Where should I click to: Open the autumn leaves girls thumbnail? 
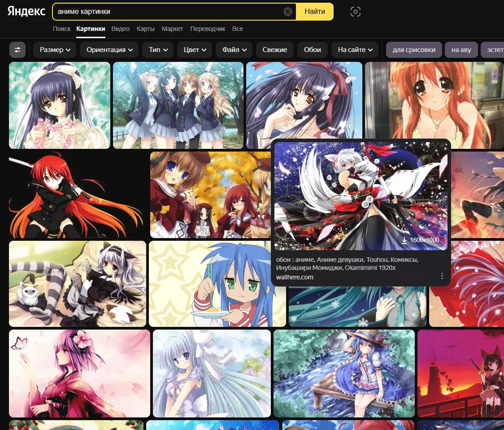click(211, 195)
